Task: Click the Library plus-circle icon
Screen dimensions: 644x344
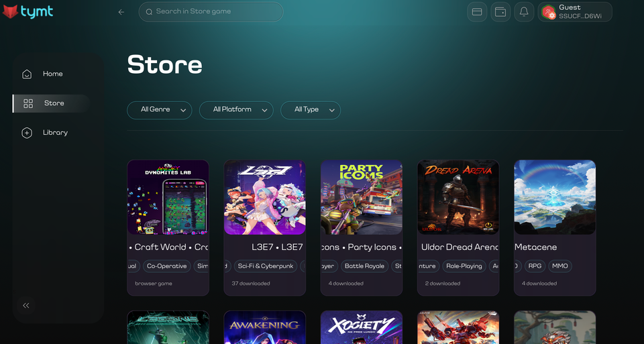Action: (x=27, y=133)
